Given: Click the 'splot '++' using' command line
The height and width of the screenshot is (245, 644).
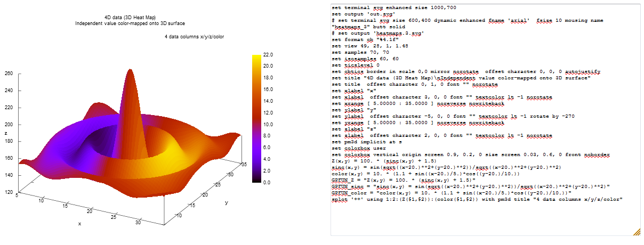Looking at the screenshot, I should [477, 199].
